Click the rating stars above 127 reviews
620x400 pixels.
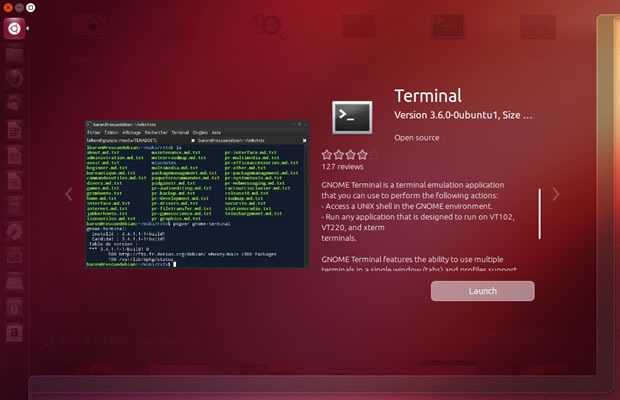(350, 155)
